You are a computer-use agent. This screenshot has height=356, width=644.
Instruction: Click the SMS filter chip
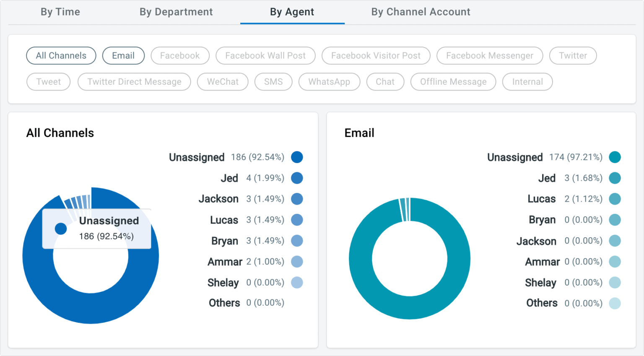coord(273,82)
